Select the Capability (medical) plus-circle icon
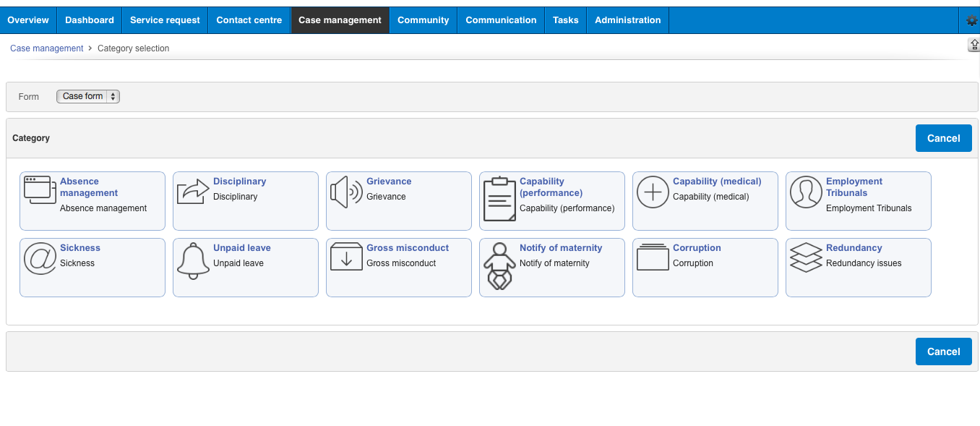This screenshot has width=980, height=426. [653, 192]
